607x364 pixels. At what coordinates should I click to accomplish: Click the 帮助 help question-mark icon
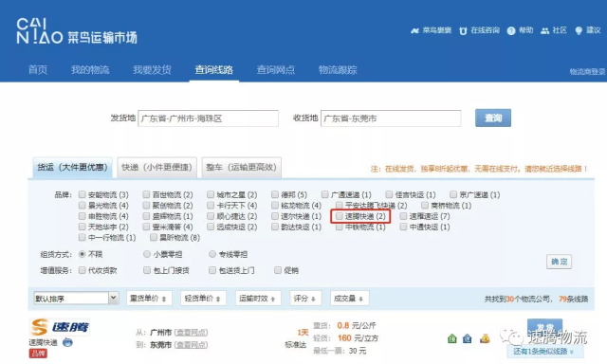tap(511, 31)
